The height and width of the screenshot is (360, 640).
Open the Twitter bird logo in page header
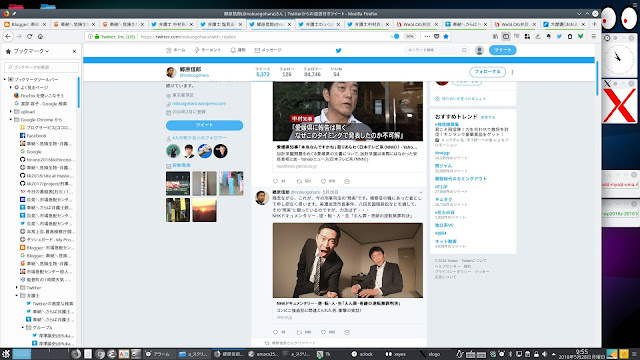pyautogui.click(x=338, y=51)
